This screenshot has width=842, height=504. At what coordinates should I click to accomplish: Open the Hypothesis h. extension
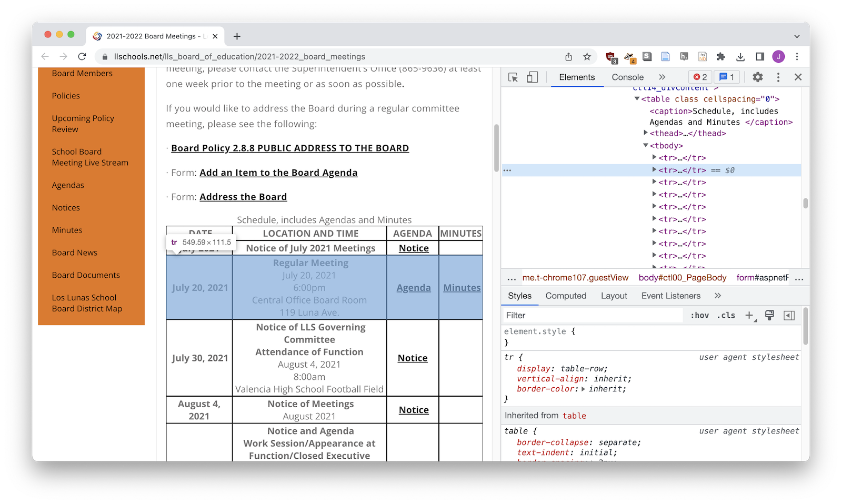(684, 56)
